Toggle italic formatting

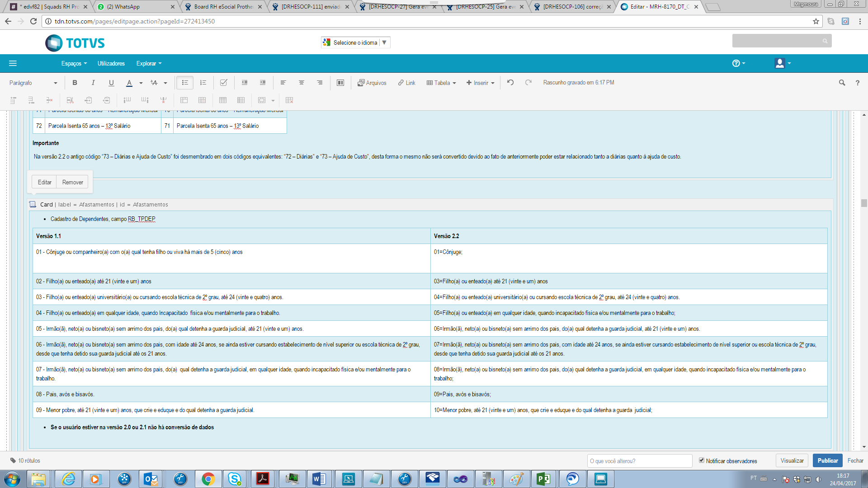[93, 83]
